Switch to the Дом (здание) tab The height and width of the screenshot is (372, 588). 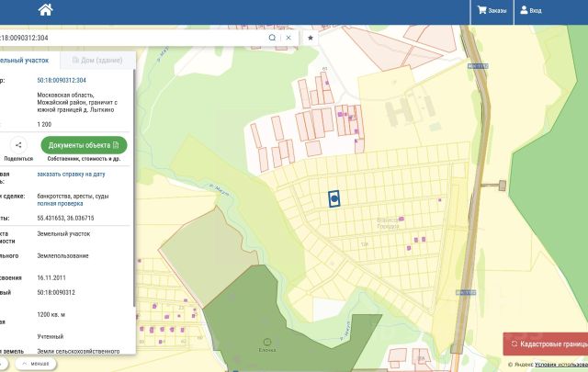[97, 60]
